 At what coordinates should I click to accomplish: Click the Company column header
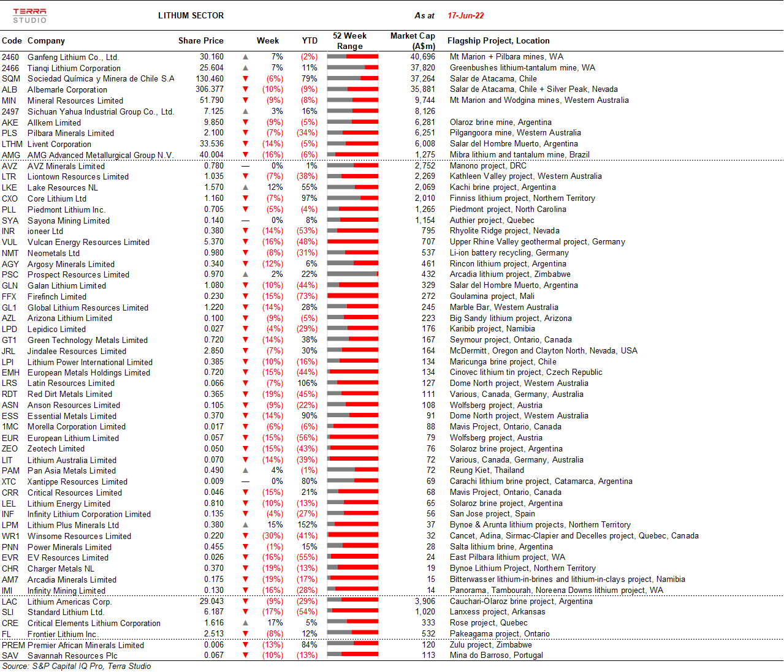(46, 41)
